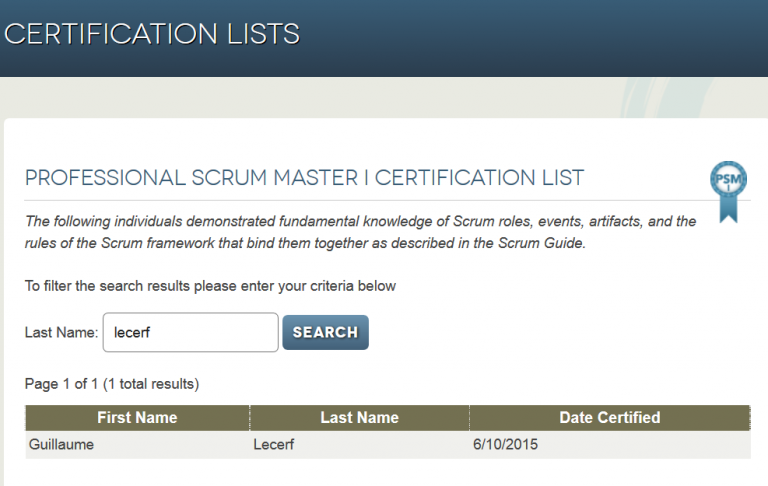Image resolution: width=768 pixels, height=486 pixels.
Task: Sort by the First Name column header
Action: click(137, 417)
